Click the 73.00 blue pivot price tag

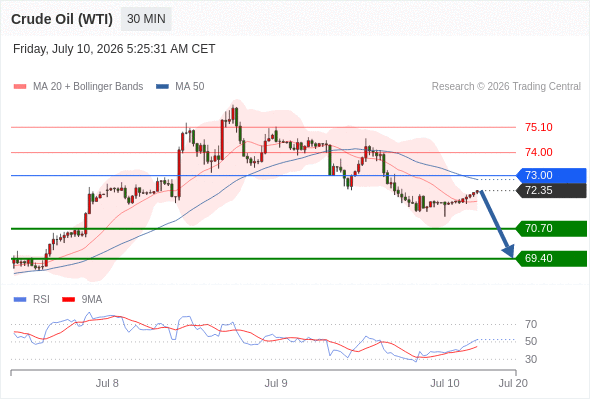click(551, 175)
